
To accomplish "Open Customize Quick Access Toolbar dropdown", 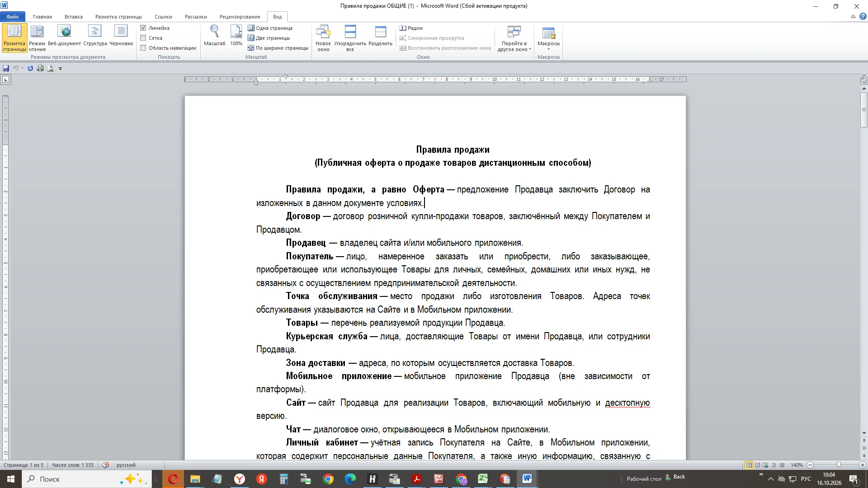I will point(60,69).
